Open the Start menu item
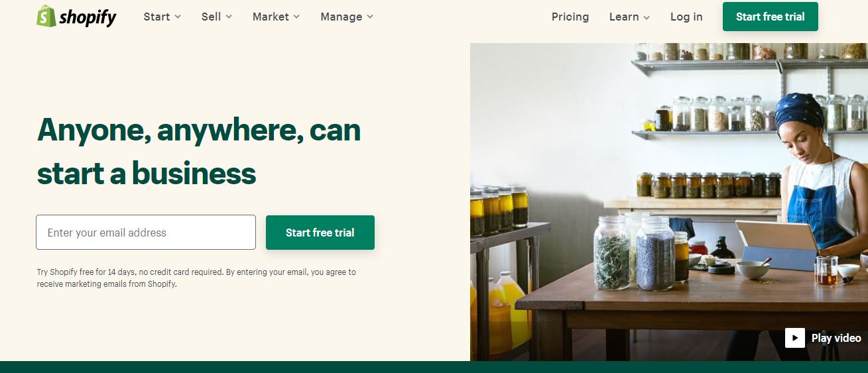 coord(162,17)
